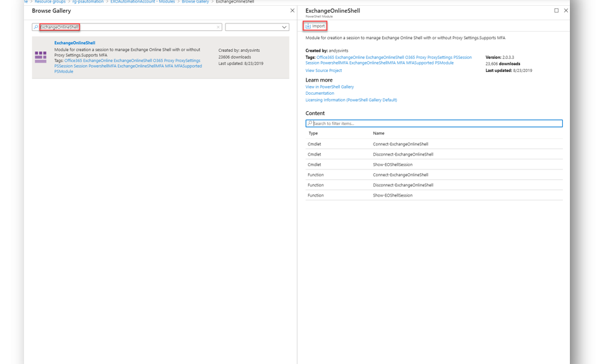Viewport: 604px width, 364px height.
Task: Go to EXOAutomationAccount - Modules in the breadcrumb
Action: [143, 2]
